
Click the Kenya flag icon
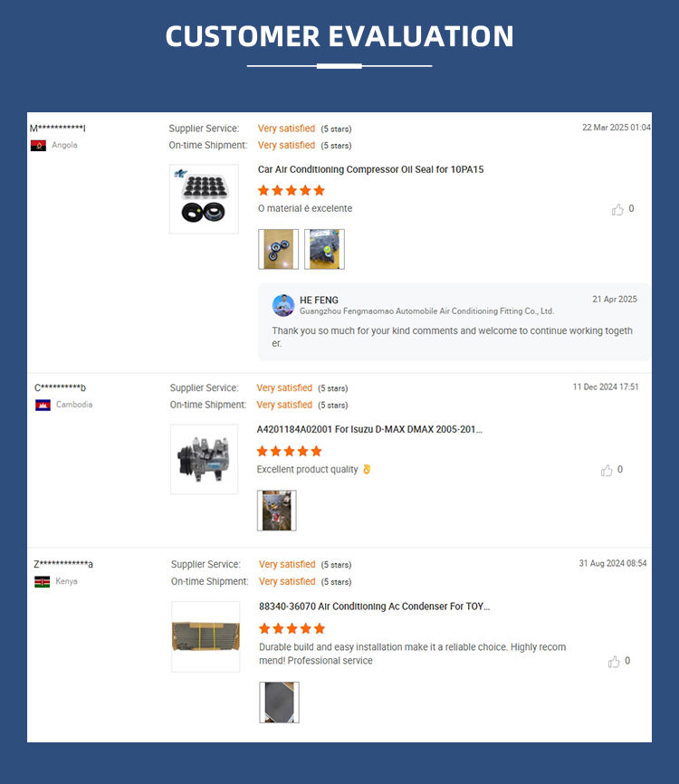click(x=42, y=582)
